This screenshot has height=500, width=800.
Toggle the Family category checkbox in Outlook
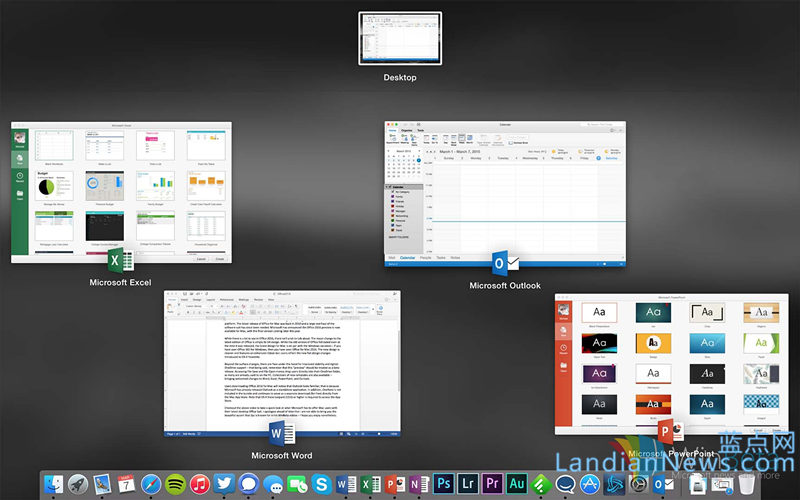(393, 196)
